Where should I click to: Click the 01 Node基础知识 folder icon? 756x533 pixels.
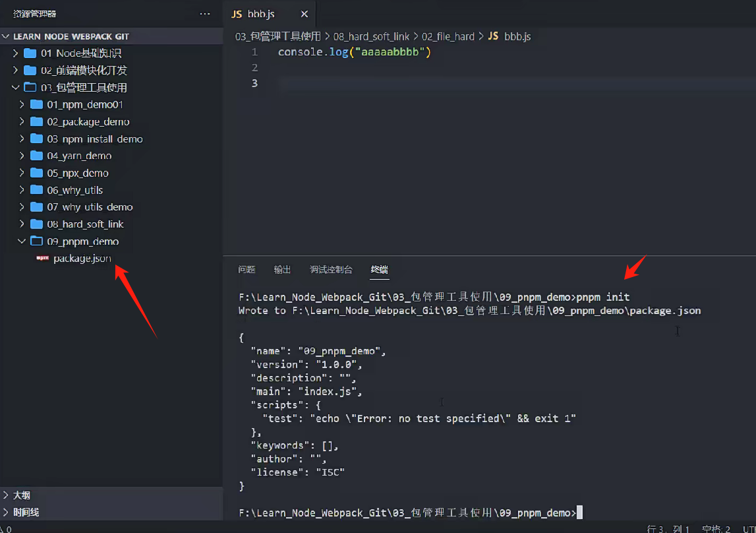pos(30,53)
